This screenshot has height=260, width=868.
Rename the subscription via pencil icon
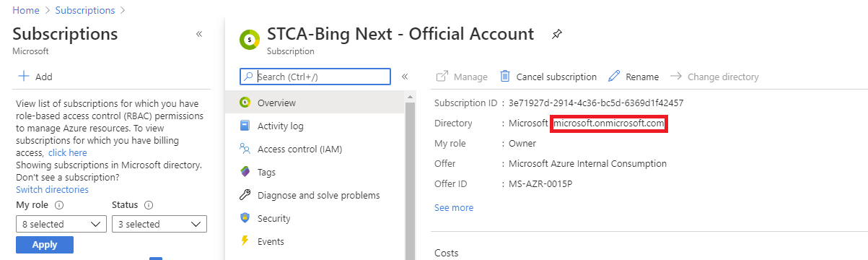pos(615,76)
